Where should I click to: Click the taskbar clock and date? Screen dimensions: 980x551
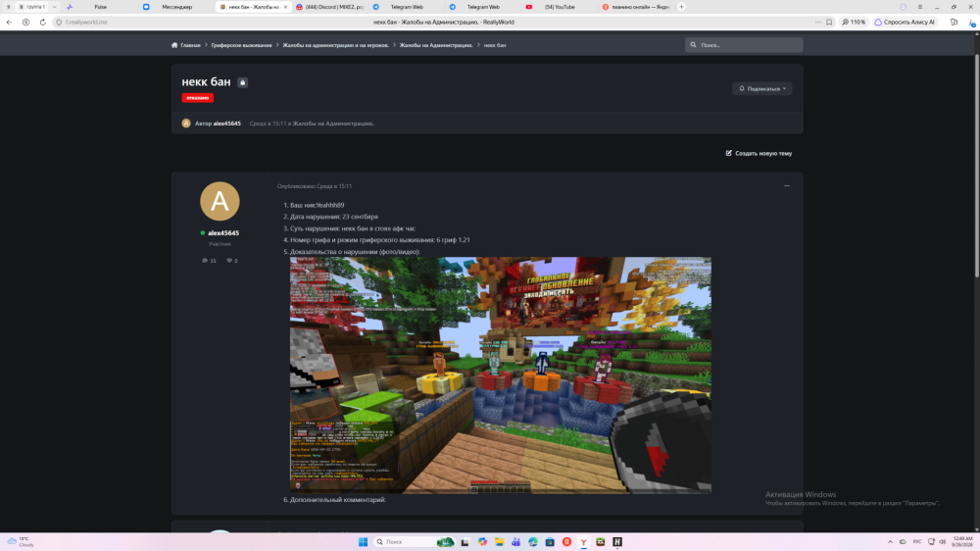coord(963,541)
